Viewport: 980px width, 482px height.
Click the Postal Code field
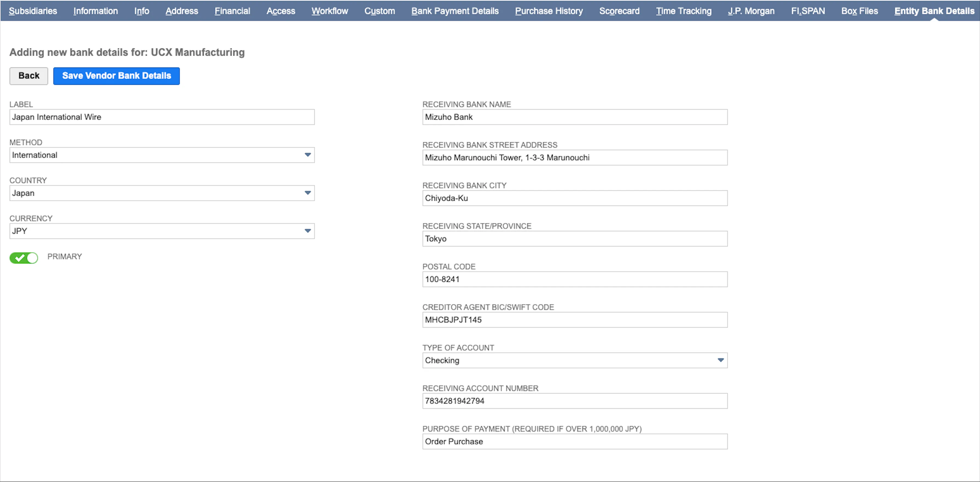coord(575,279)
